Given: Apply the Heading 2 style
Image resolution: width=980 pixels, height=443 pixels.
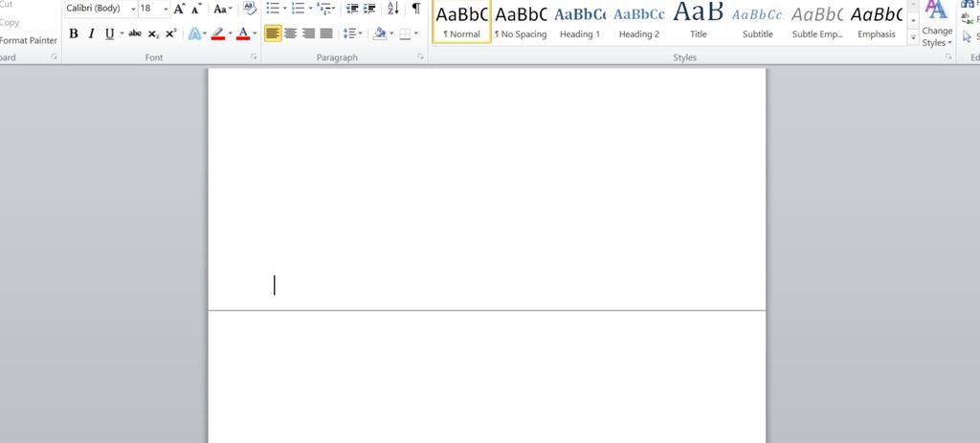Looking at the screenshot, I should (639, 22).
